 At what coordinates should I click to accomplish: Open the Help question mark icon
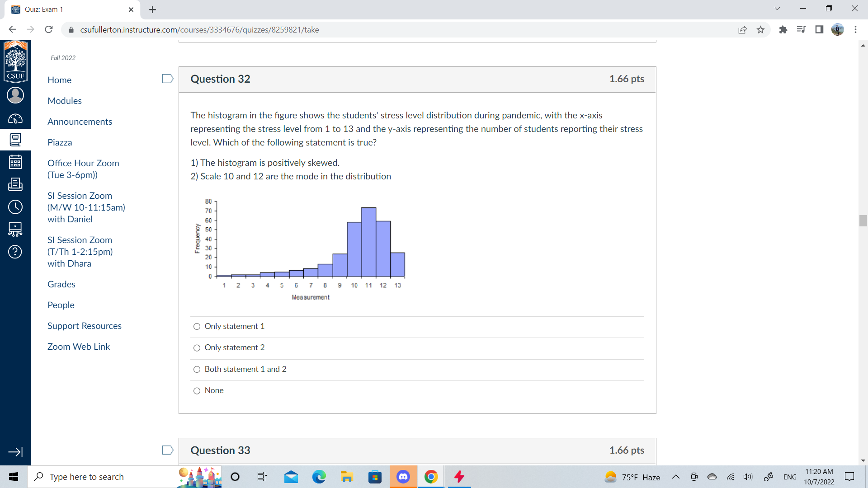tap(15, 252)
